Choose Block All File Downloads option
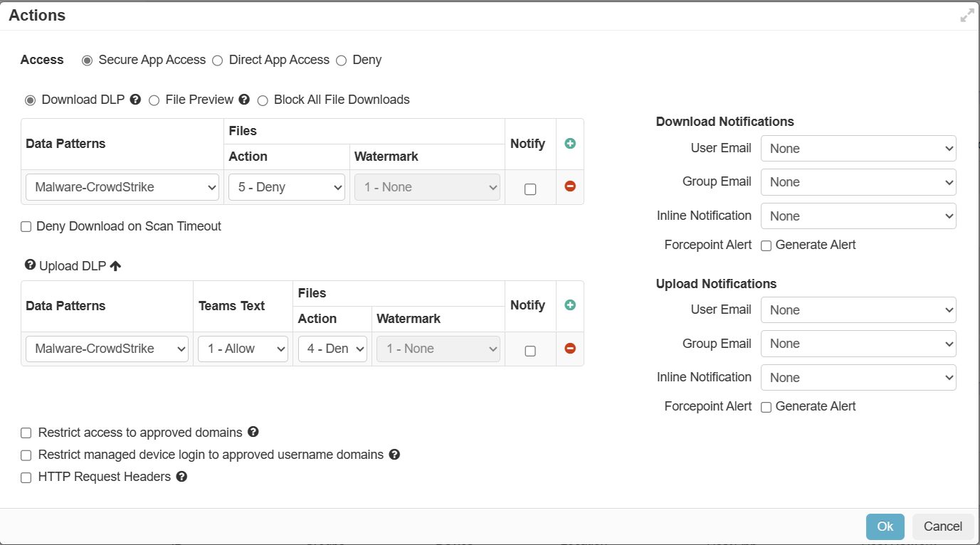This screenshot has height=545, width=980. (x=263, y=100)
